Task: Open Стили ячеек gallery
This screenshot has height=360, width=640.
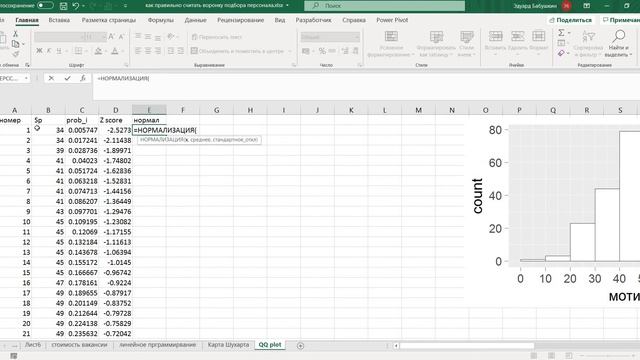Action: point(467,44)
